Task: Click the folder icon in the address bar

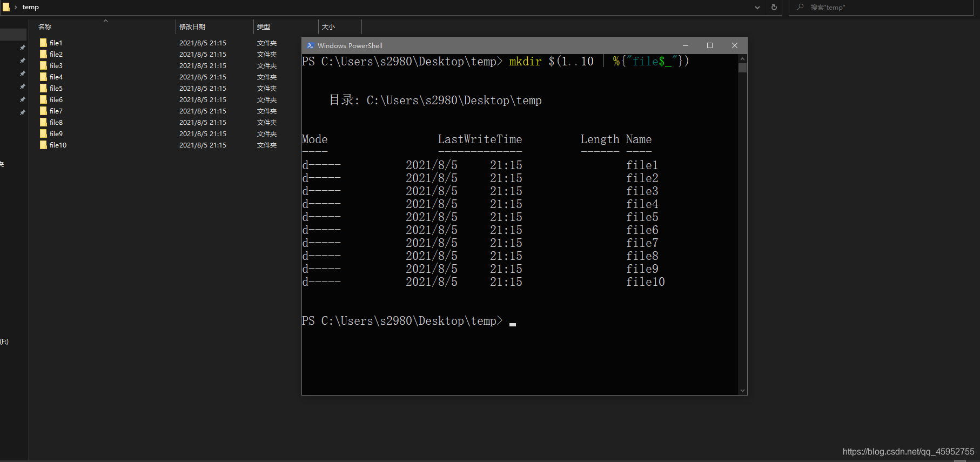Action: coord(6,7)
